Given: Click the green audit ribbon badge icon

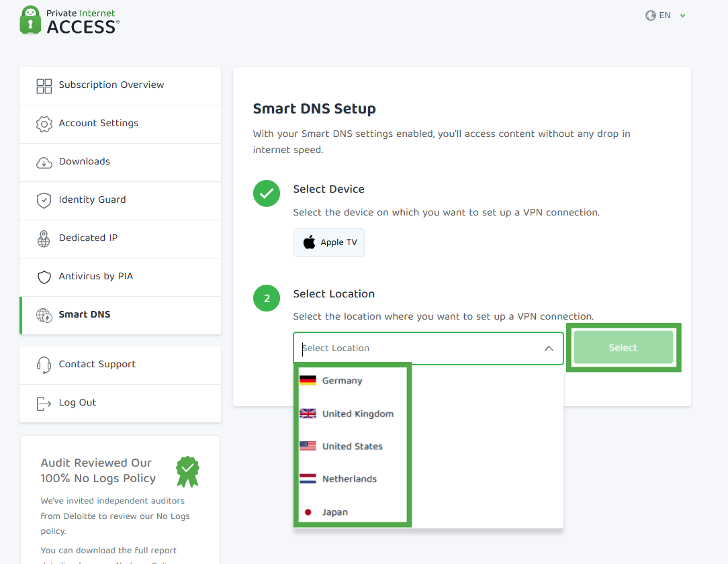Looking at the screenshot, I should 187,471.
